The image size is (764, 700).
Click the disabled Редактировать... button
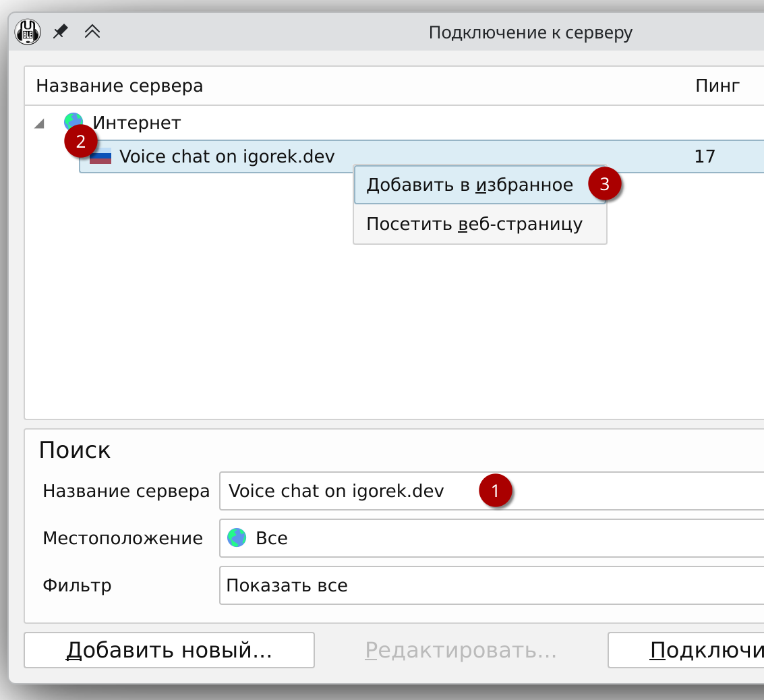point(461,649)
